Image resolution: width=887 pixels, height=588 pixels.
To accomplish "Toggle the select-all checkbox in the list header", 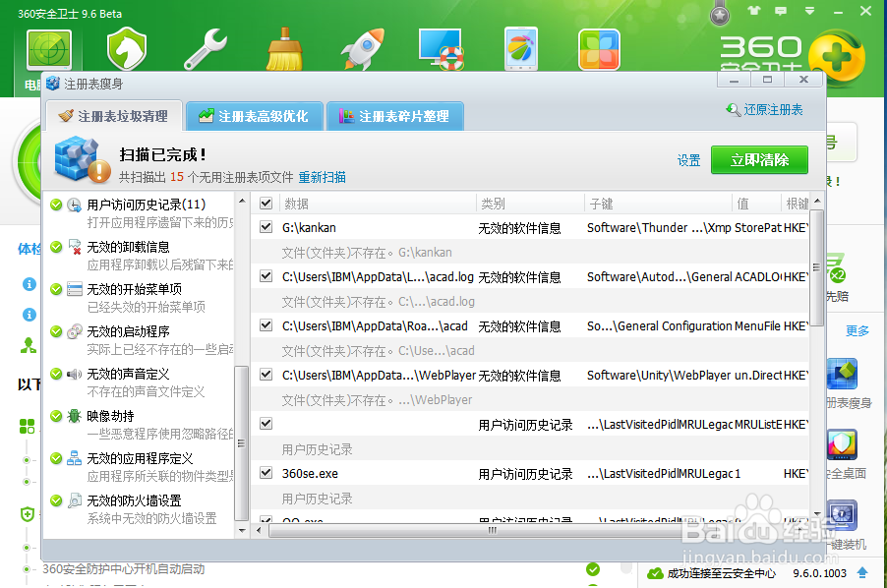I will coord(265,203).
